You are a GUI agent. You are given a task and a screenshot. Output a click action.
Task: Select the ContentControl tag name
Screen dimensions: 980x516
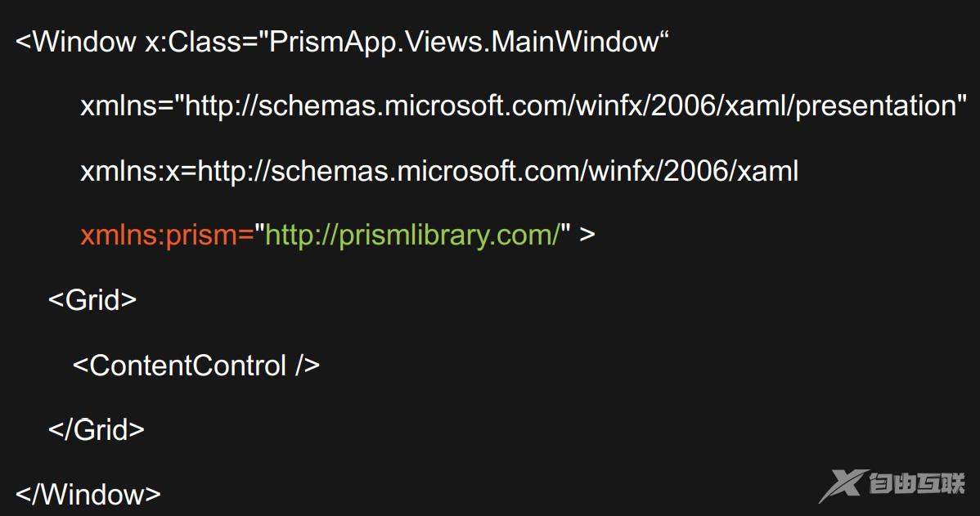[187, 365]
